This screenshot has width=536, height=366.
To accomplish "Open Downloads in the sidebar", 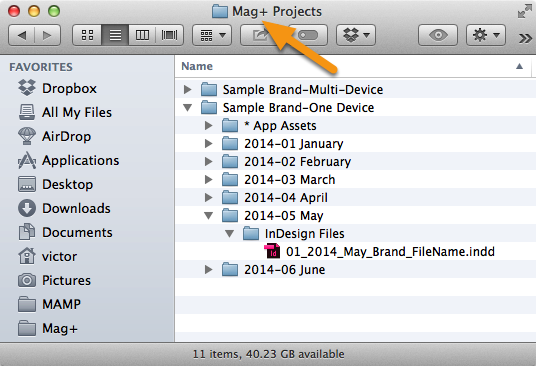I will tap(64, 208).
